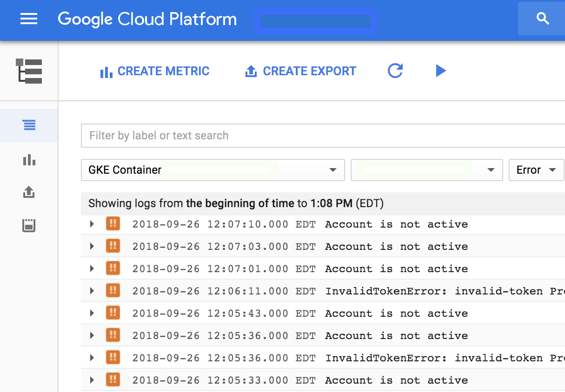Click message text on the 12:07:10 row
Screen dimensions: 565x392
coord(397,224)
